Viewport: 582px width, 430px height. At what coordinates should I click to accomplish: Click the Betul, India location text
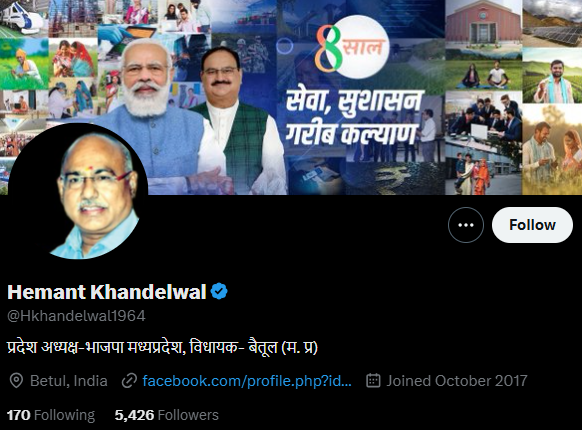tap(69, 381)
